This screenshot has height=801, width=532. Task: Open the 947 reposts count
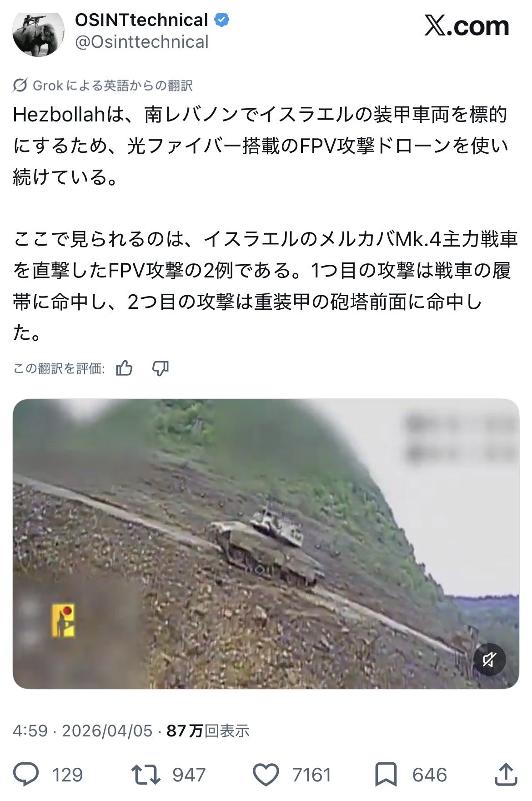tap(189, 775)
